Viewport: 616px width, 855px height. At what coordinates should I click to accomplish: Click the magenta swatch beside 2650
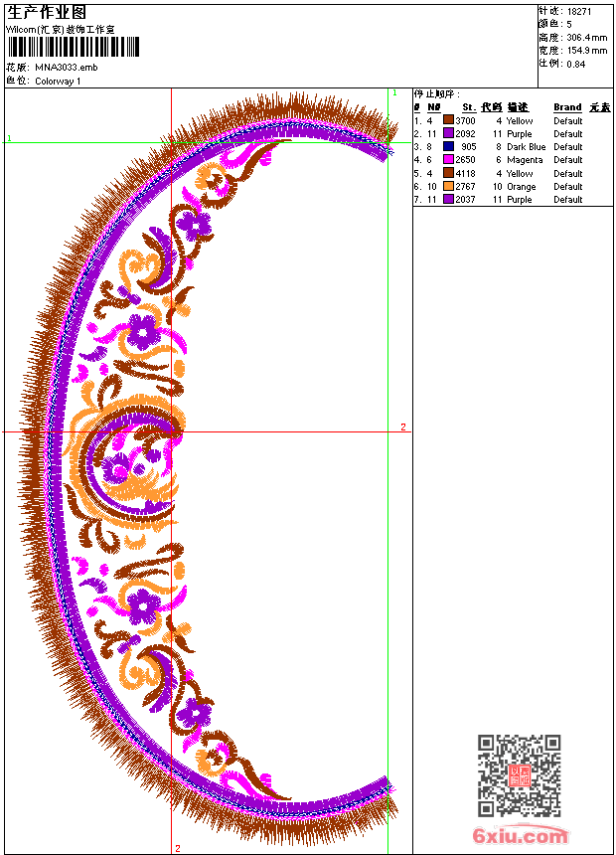click(448, 159)
